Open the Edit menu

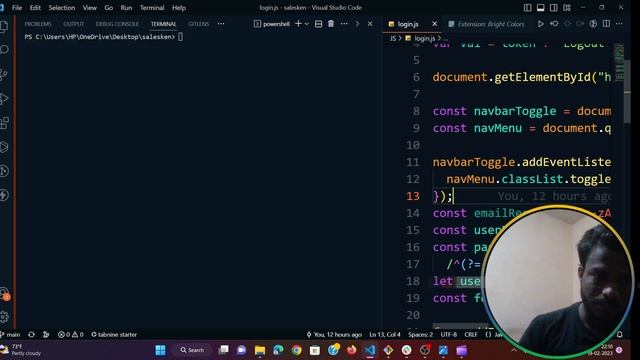coord(35,8)
